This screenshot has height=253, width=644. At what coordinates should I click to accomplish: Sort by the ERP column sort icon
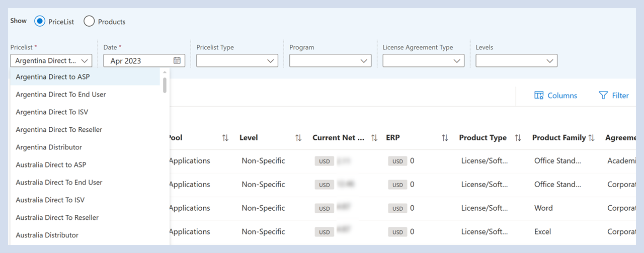point(445,138)
